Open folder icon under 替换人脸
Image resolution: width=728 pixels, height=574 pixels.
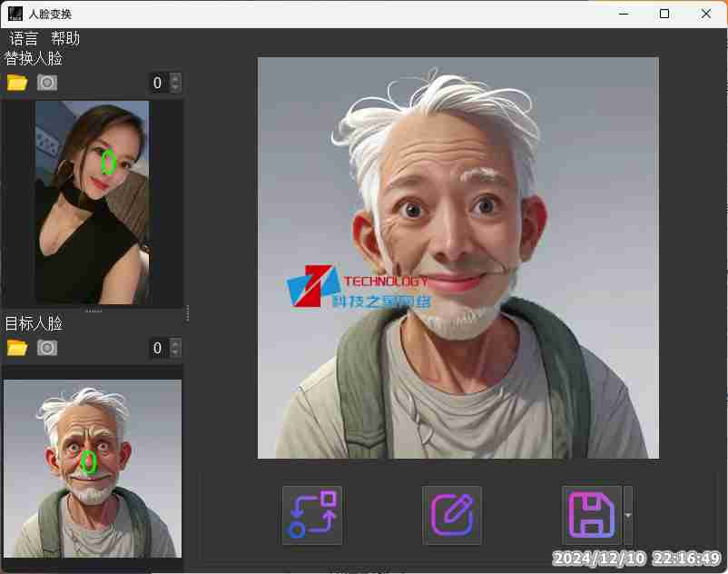tap(17, 83)
